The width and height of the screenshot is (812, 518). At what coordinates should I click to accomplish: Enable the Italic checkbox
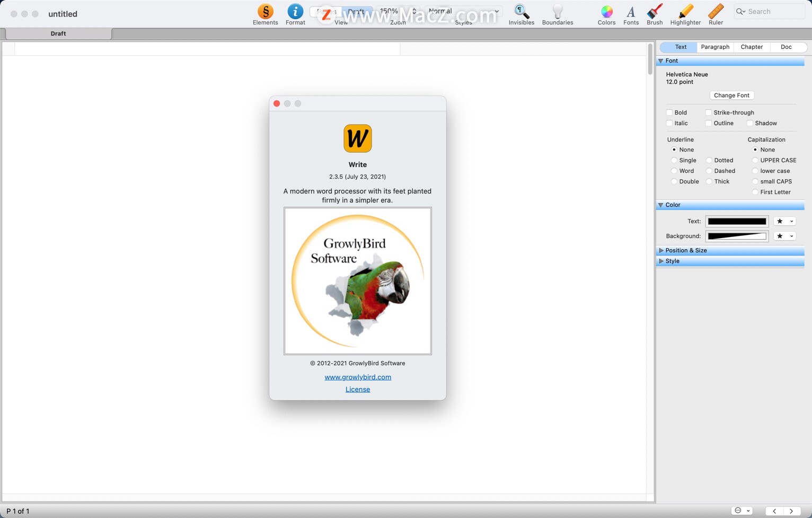click(669, 123)
